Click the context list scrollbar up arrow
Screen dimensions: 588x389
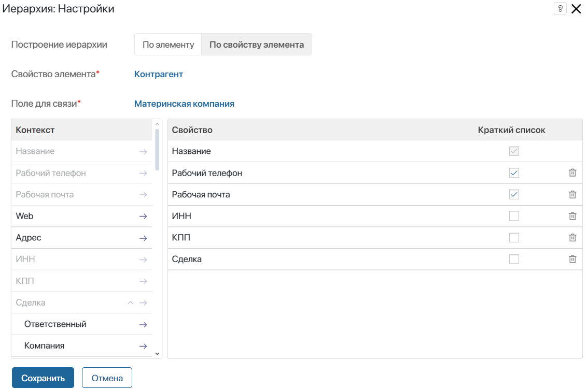[157, 124]
